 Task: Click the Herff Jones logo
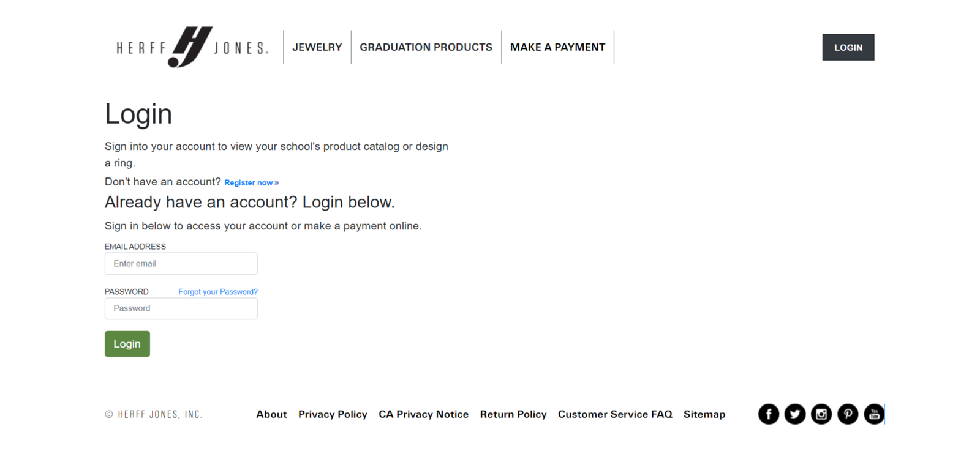click(191, 47)
